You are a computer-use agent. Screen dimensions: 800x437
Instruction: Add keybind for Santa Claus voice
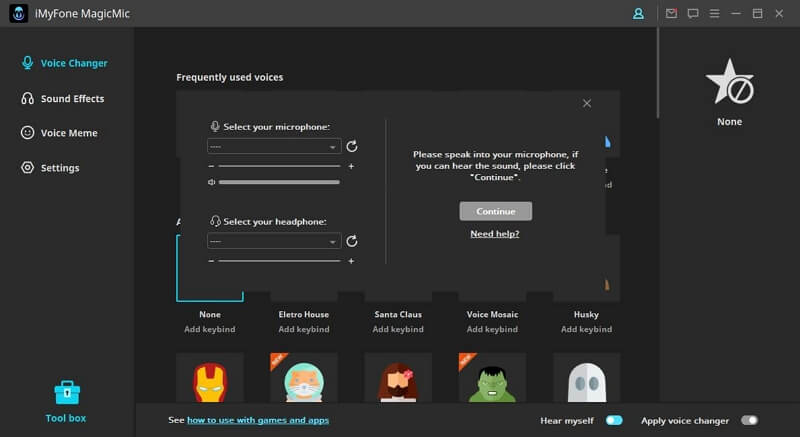click(398, 329)
